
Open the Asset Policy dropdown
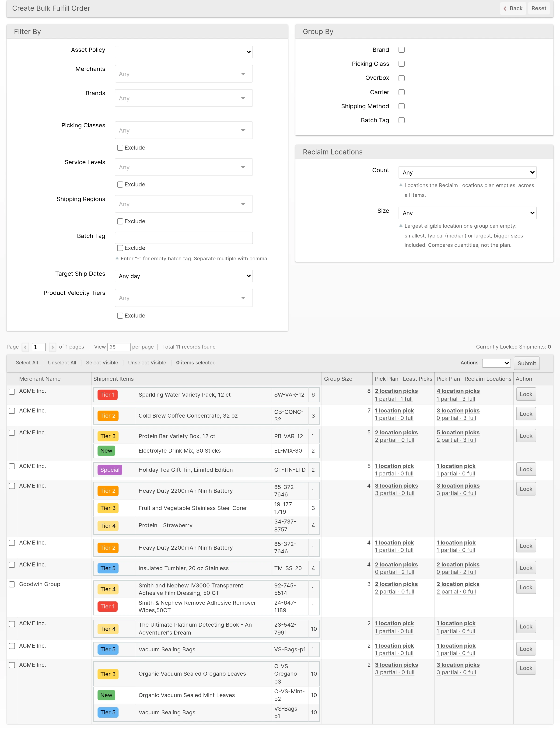click(184, 52)
